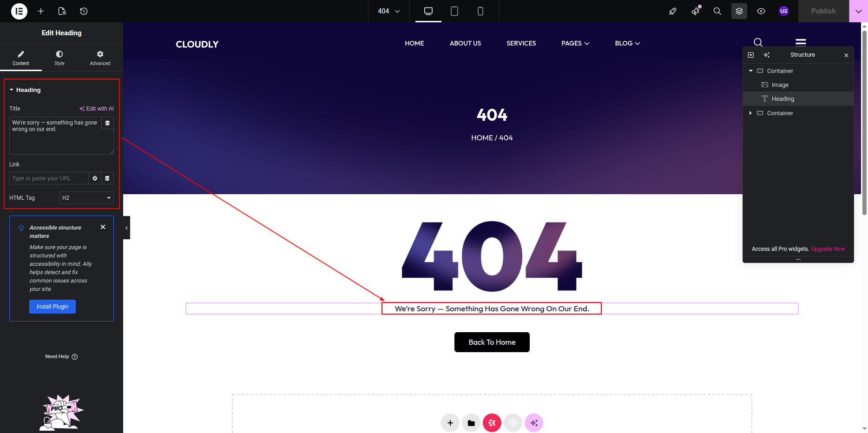
Task: Click the 404 gradient image
Action: click(492, 256)
